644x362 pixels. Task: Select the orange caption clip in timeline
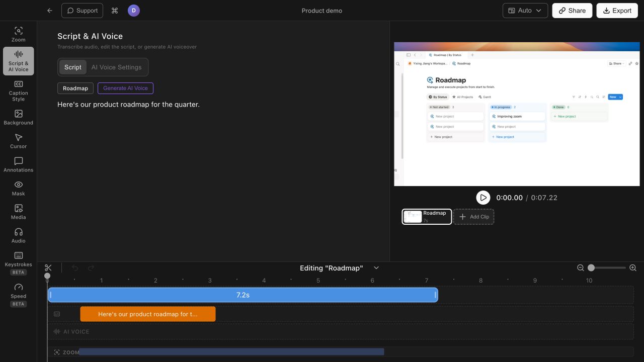[x=148, y=314]
